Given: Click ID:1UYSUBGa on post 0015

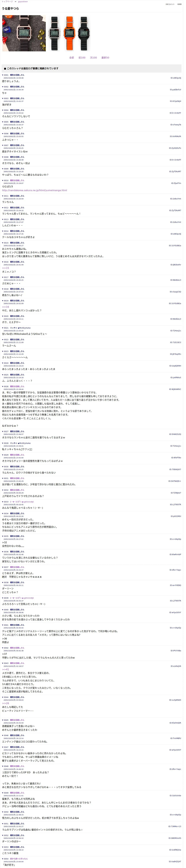Looking at the screenshot, I should click(175, 246).
